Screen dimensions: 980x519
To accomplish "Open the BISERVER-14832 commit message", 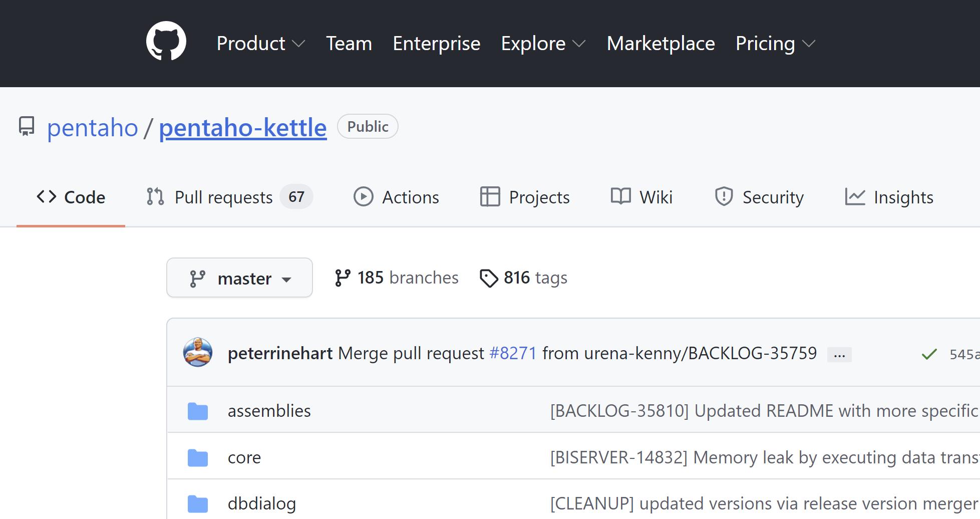I will coord(765,458).
